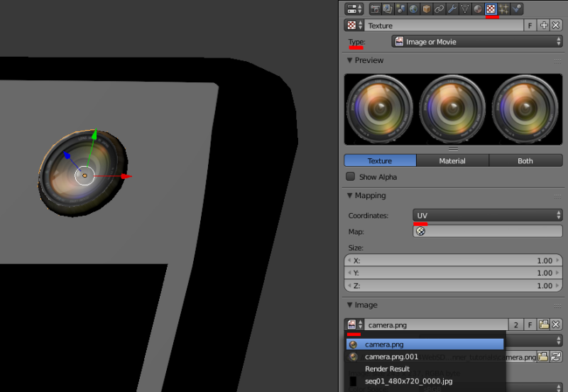Open the Modifiers wrench tab
This screenshot has width=568, height=392.
(x=452, y=9)
